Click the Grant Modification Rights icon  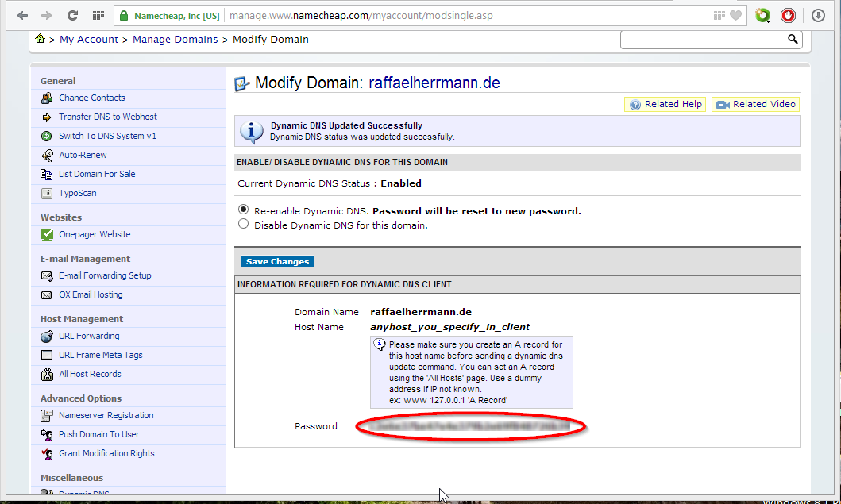(x=47, y=454)
